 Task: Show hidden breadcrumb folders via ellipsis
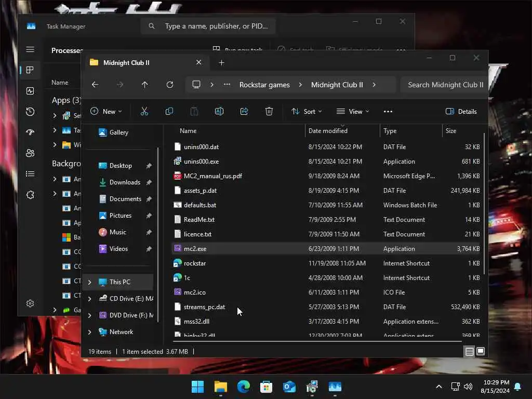227,85
